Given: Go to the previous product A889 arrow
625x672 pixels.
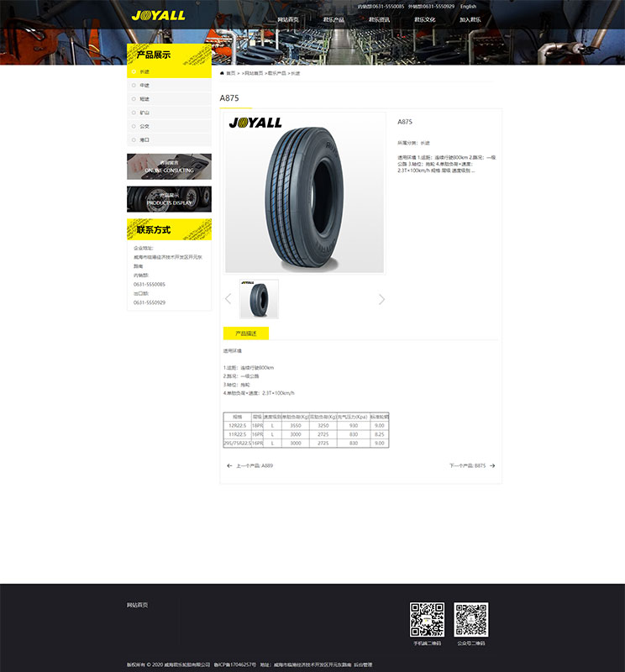Looking at the screenshot, I should [x=229, y=466].
